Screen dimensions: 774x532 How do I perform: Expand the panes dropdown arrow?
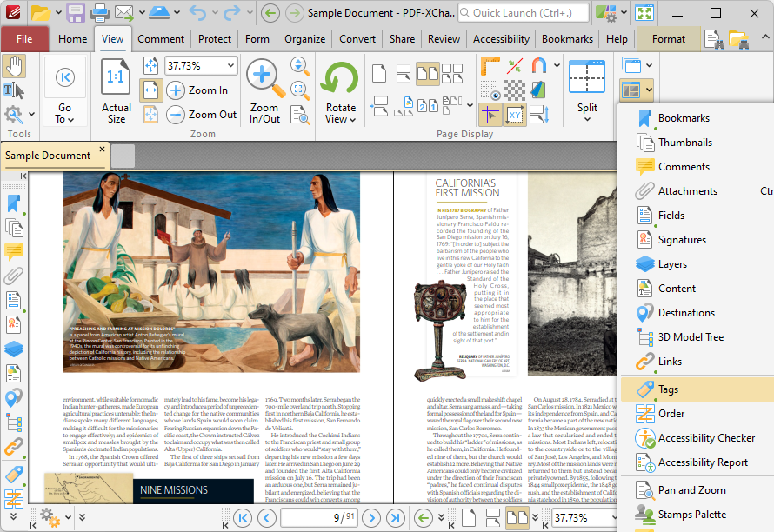(x=649, y=90)
